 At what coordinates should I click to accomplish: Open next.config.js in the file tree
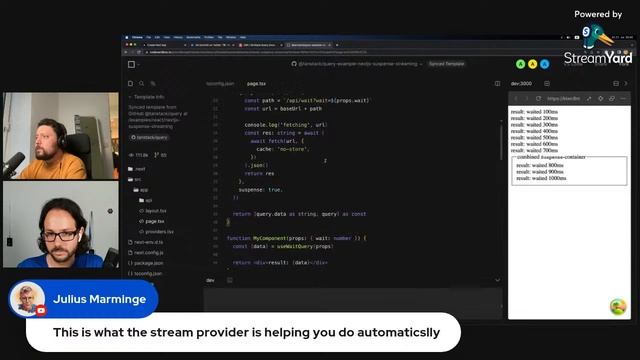(146, 253)
